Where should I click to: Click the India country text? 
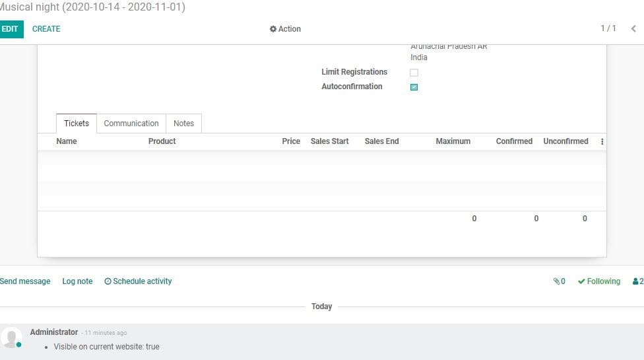tap(419, 57)
